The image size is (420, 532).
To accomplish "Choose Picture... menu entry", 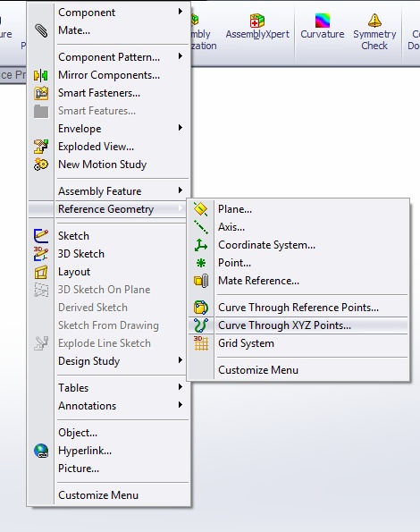I will tap(109, 469).
